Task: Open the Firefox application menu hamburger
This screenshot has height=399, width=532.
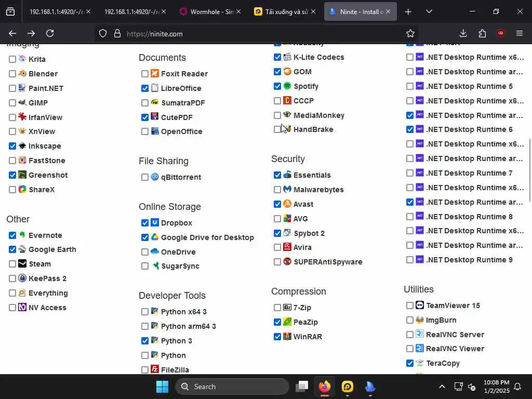Action: pyautogui.click(x=520, y=33)
